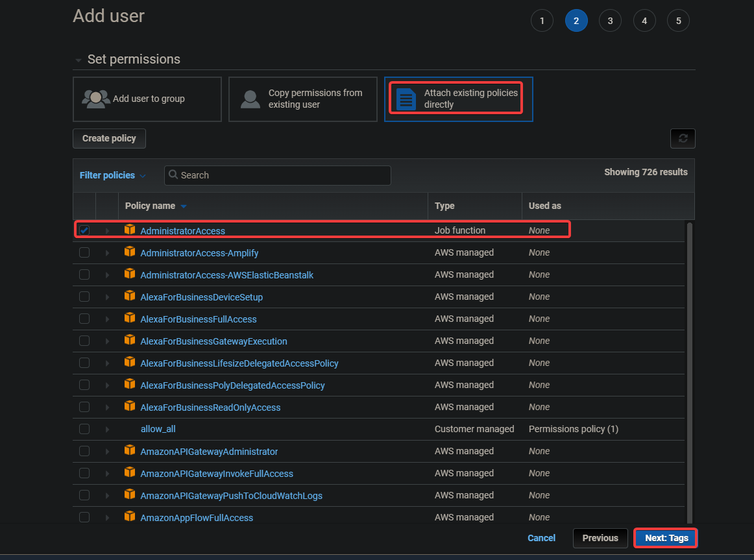The image size is (754, 560).
Task: Click the policy icon beside AlexaForBusinessFullAccess
Action: coord(129,318)
